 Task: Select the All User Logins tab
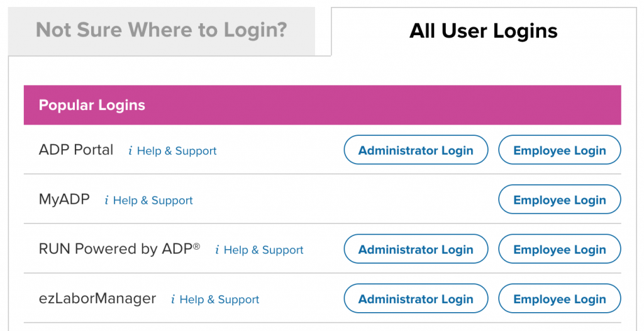[x=484, y=31]
